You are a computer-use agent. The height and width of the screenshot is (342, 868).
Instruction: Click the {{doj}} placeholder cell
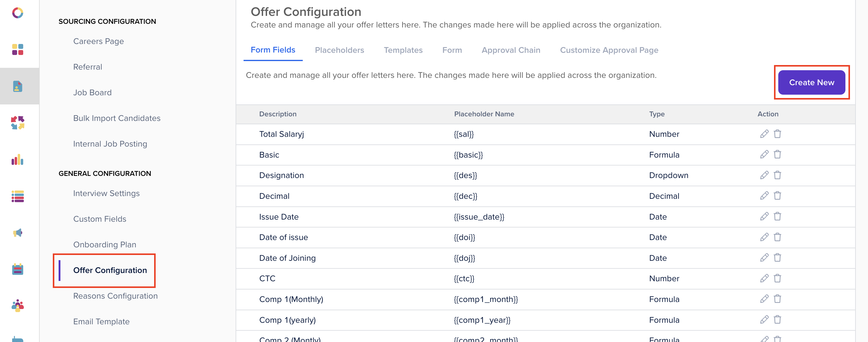(x=464, y=258)
